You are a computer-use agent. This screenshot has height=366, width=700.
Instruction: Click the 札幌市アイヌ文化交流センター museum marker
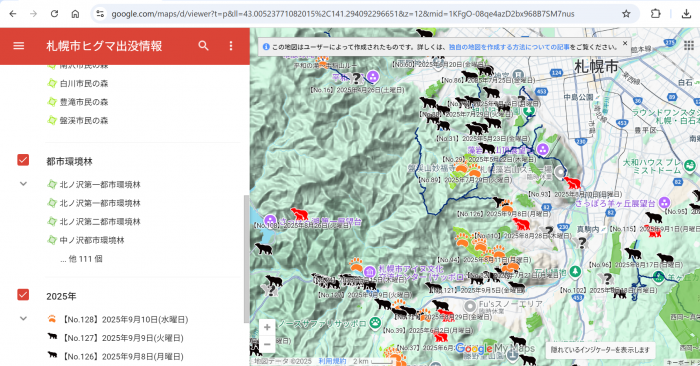369,271
